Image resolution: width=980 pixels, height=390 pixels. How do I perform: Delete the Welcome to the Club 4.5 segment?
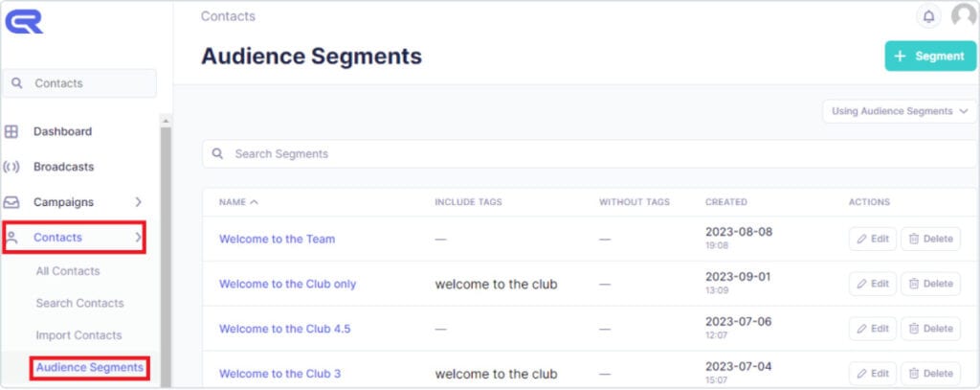click(930, 329)
